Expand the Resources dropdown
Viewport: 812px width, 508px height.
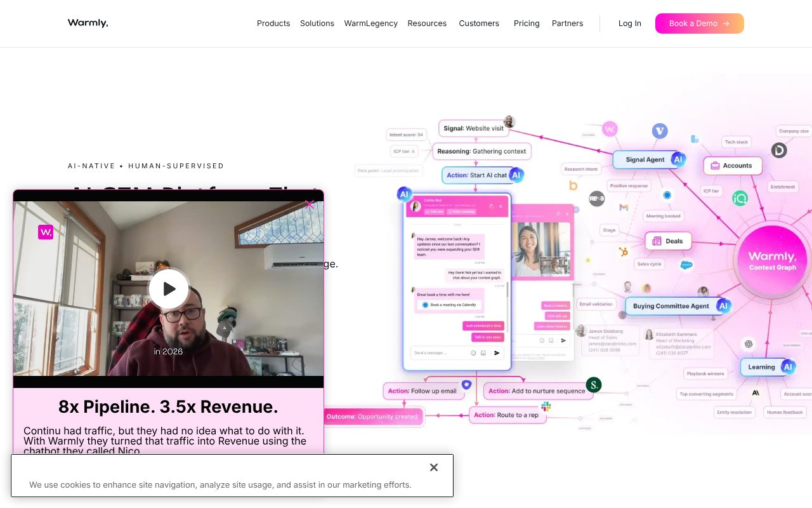pyautogui.click(x=427, y=23)
